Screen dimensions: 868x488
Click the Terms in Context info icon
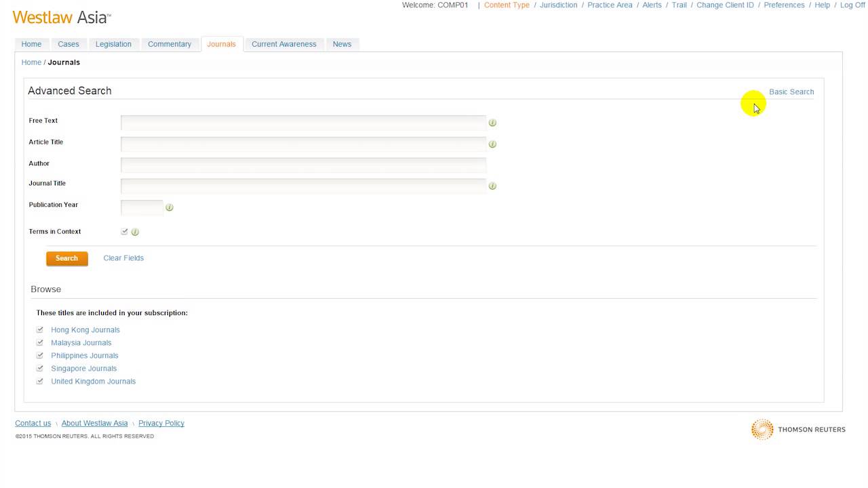point(135,232)
